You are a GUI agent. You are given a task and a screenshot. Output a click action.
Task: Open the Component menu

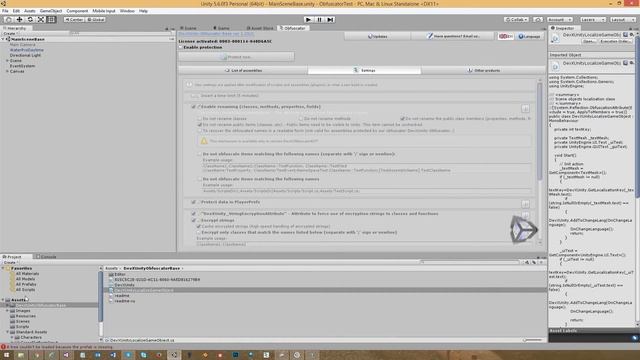pos(77,11)
